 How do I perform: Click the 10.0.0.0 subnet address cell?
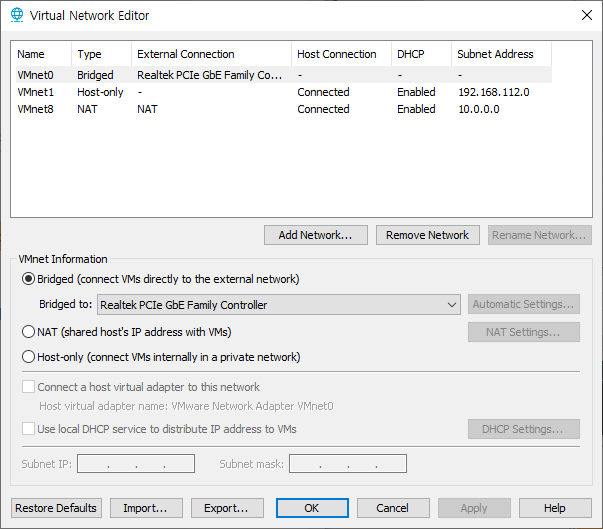click(479, 109)
